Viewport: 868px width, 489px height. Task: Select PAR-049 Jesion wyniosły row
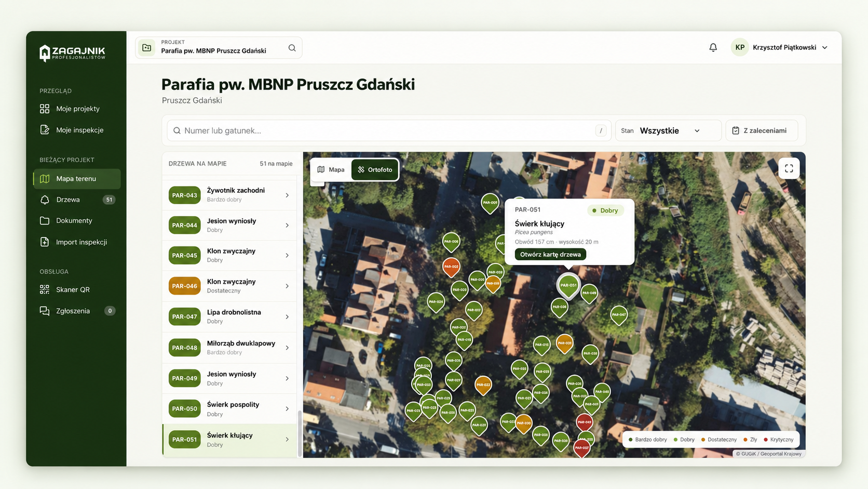pyautogui.click(x=229, y=378)
